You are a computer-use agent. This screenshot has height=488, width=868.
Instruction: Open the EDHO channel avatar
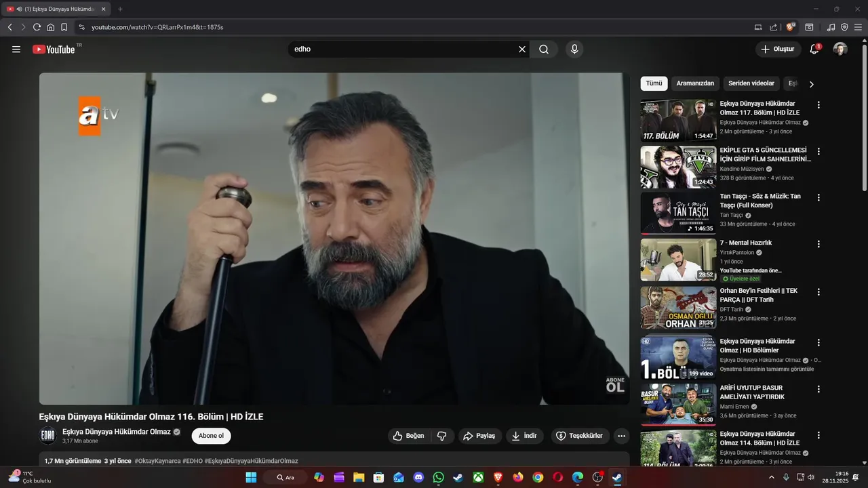point(47,436)
